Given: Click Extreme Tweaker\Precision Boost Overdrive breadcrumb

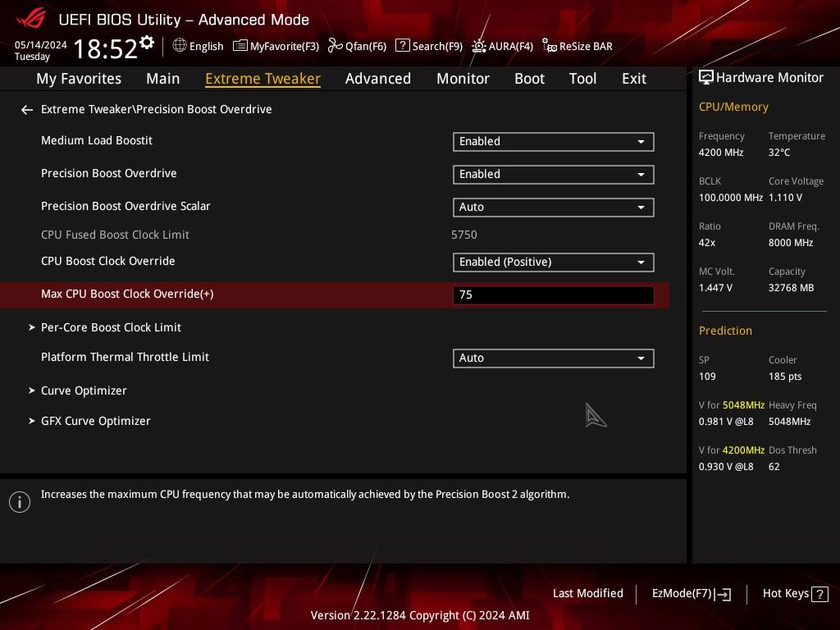Looking at the screenshot, I should point(157,109).
